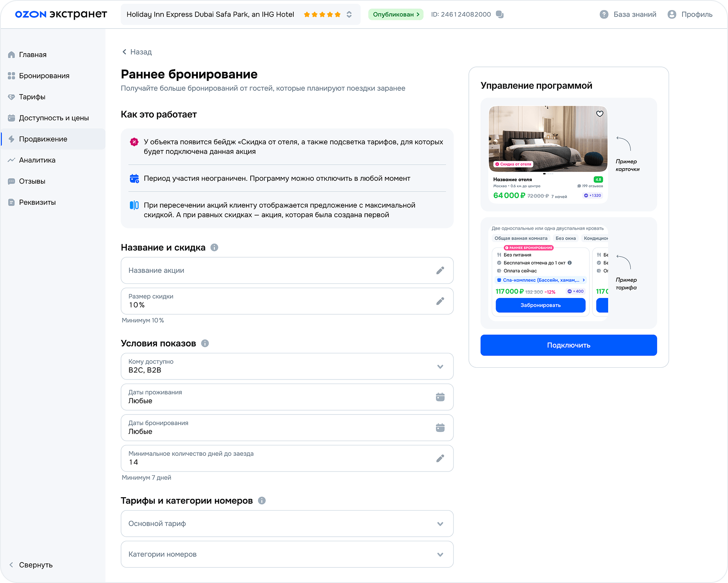Click the heart favorite icon on hotel card
The height and width of the screenshot is (583, 728).
[600, 114]
